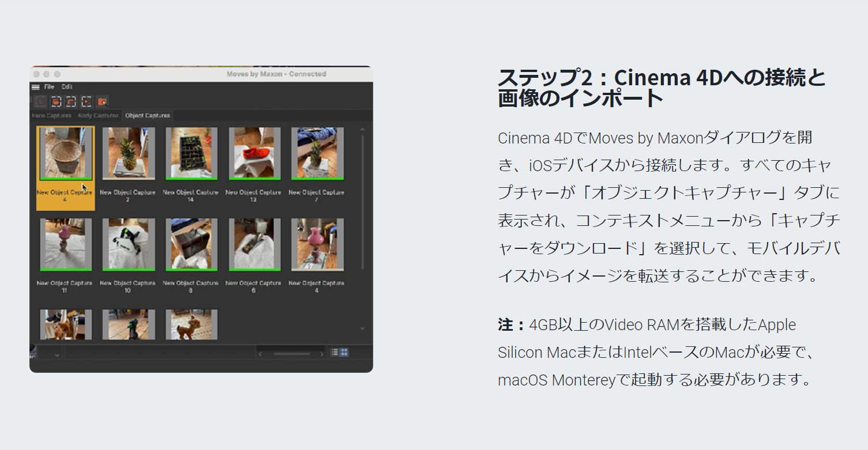The width and height of the screenshot is (868, 450).
Task: Select the brown chest capture 8 thumbnail
Action: [191, 245]
